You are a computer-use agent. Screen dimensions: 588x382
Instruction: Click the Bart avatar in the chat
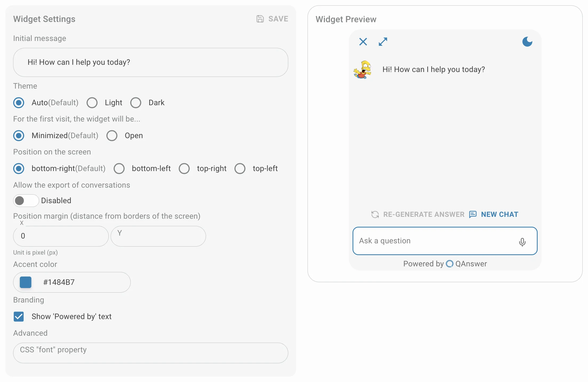coord(363,70)
